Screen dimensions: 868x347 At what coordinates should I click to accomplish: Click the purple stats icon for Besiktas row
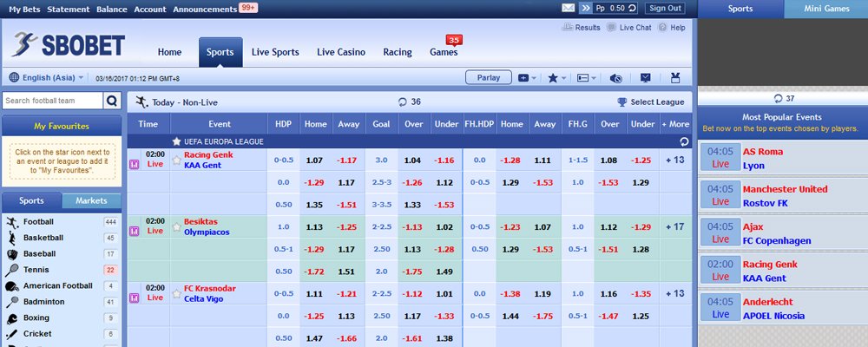point(134,232)
